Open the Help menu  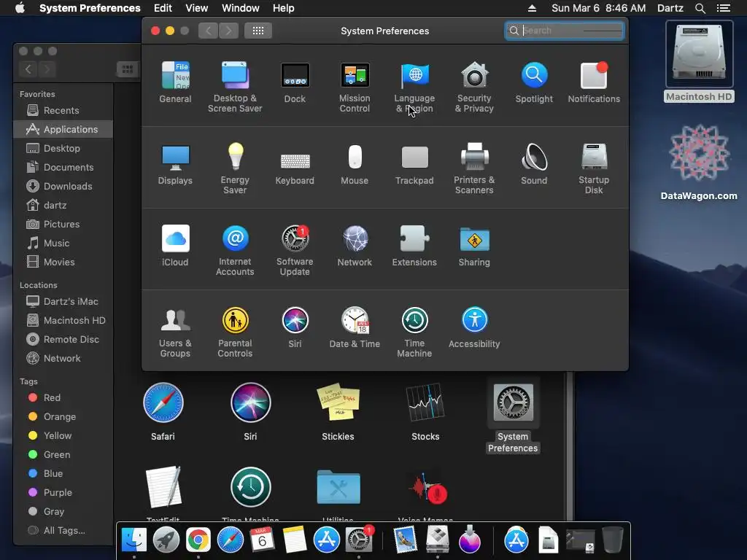pos(284,8)
